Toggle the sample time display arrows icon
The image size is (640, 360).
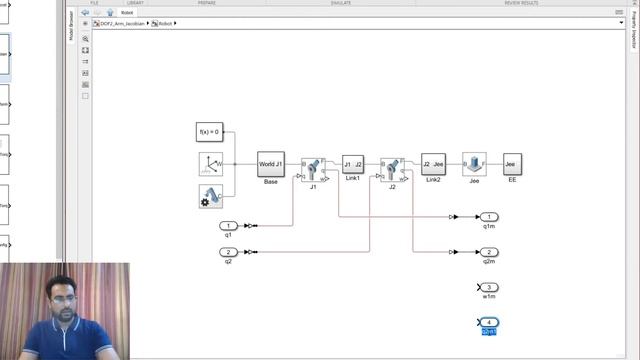[85, 62]
